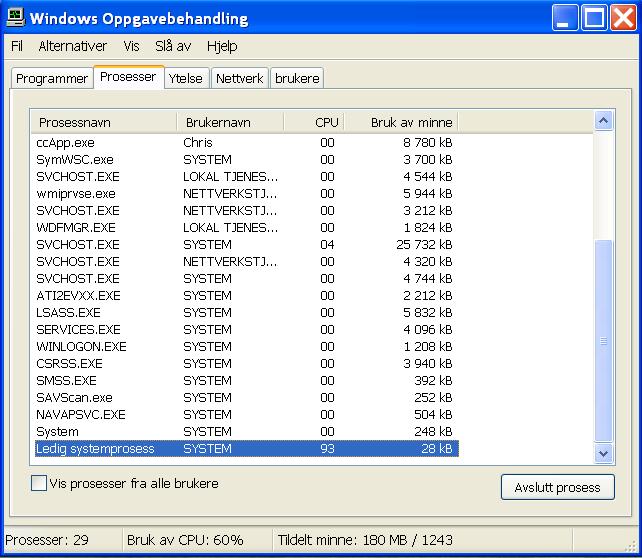Sort by Brukernavn column header
Viewport: 642px width, 558px height.
(230, 122)
